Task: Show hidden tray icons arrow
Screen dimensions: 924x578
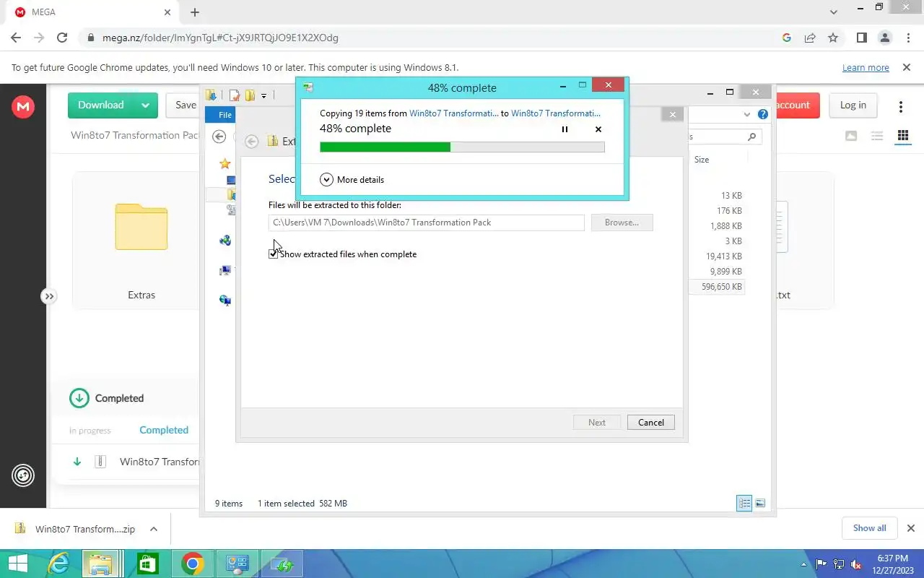Action: pos(804,564)
